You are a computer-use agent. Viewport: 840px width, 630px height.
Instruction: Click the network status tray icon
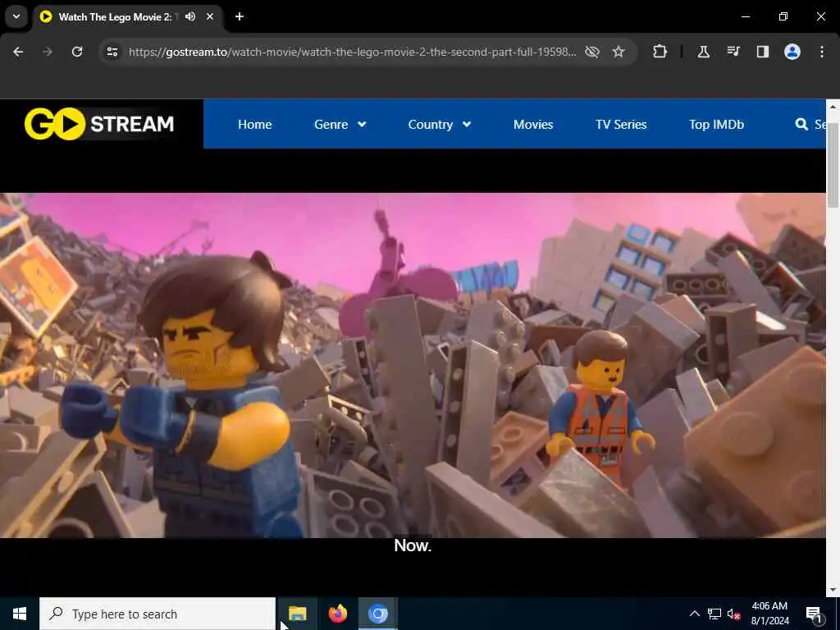click(x=714, y=614)
